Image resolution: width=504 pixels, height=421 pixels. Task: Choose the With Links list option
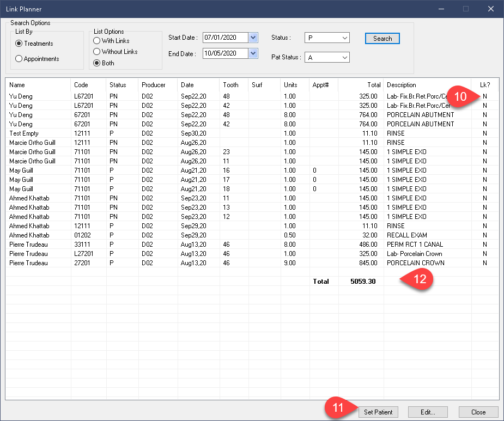tap(97, 41)
